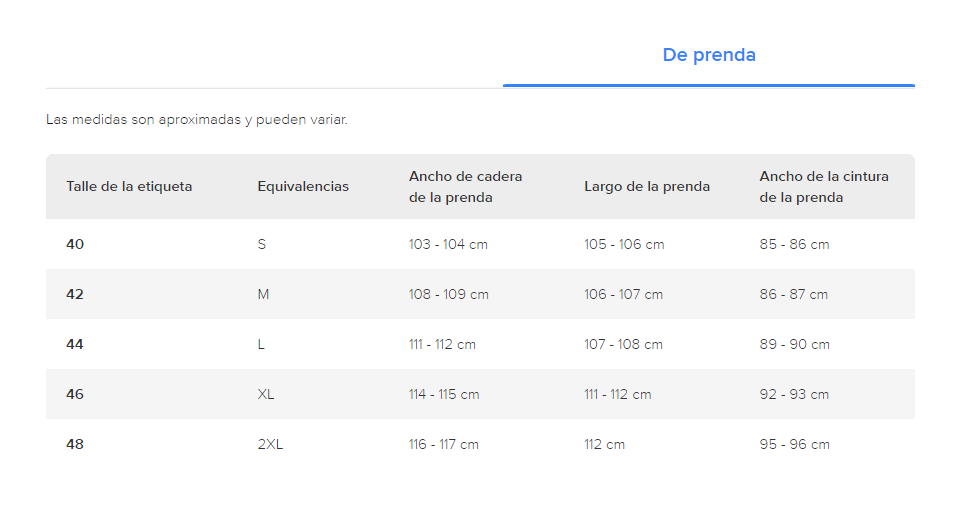Click the 89 - 90 cm waist value
Image resolution: width=955 pixels, height=527 pixels.
794,344
